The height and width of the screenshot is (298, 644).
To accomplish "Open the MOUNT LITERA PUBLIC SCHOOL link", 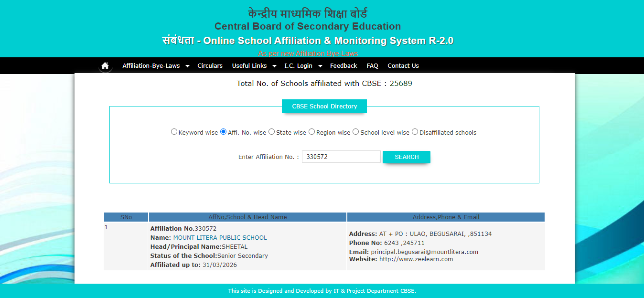I will [x=220, y=238].
